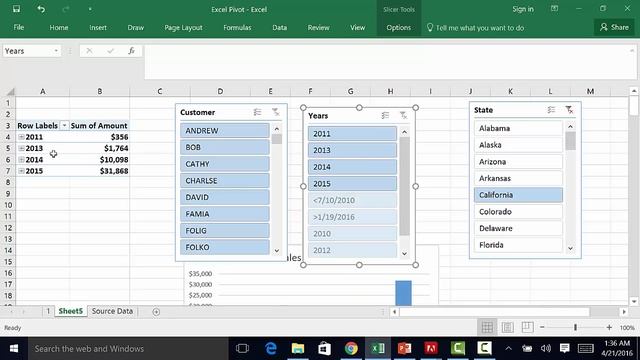640x360 pixels.
Task: Toggle multi-select on State slicer
Action: [551, 110]
